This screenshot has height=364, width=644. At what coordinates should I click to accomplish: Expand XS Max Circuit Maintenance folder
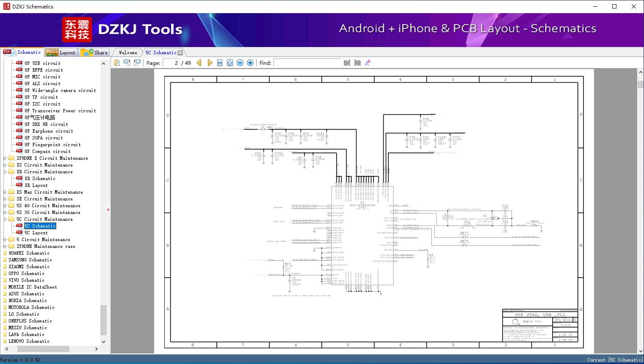pos(5,192)
